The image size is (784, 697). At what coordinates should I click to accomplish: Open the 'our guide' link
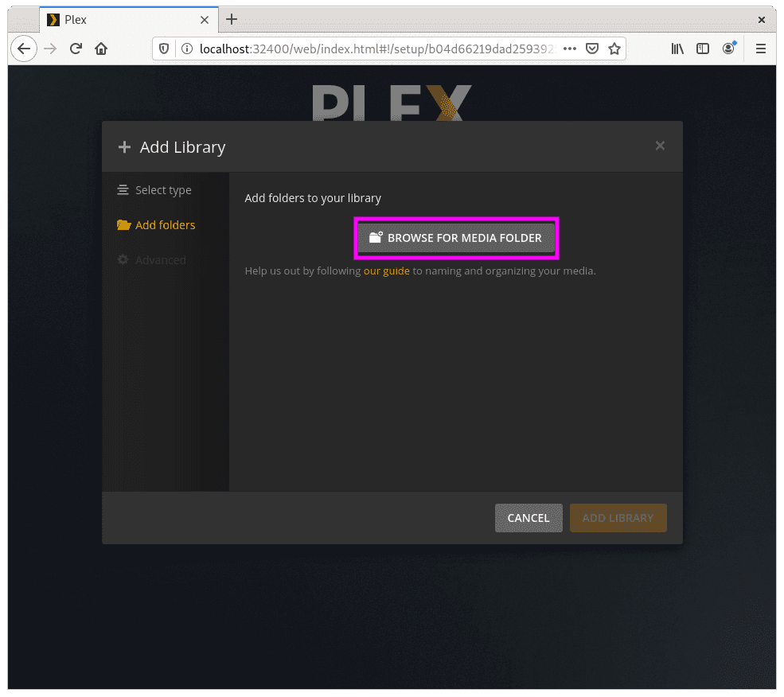tap(387, 271)
